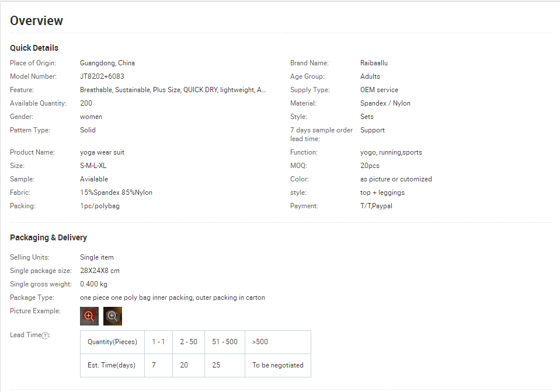Screen dimensions: 560x392
Task: Select the 28X24X8 cm package size
Action: pyautogui.click(x=100, y=271)
